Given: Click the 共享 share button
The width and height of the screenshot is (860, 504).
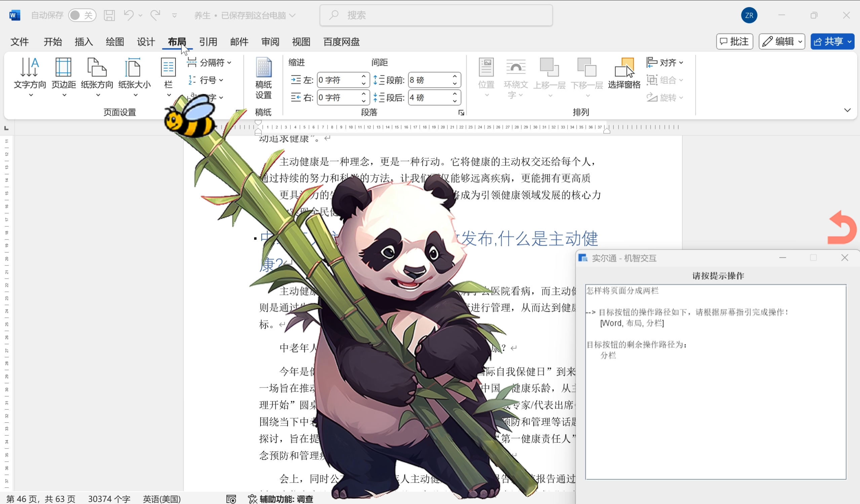Looking at the screenshot, I should pos(832,42).
